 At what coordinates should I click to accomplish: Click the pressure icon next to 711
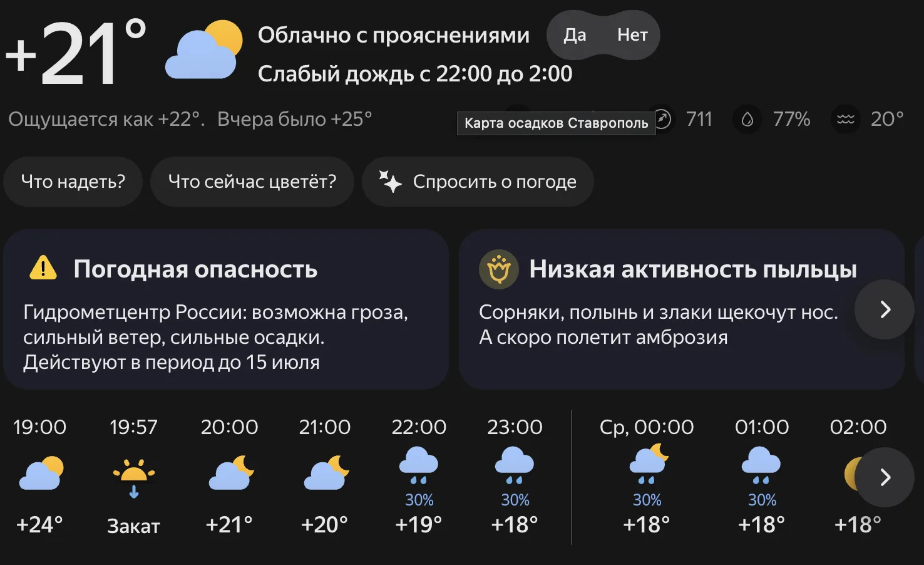pos(662,119)
